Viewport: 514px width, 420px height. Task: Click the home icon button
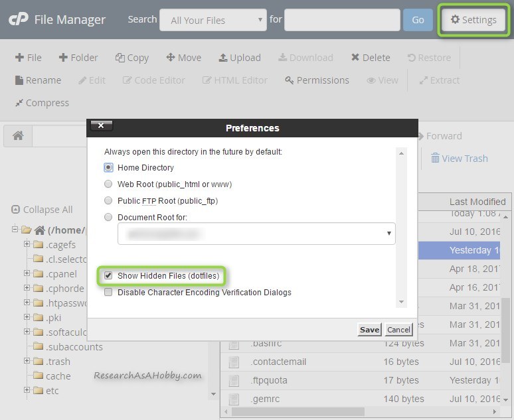point(18,136)
